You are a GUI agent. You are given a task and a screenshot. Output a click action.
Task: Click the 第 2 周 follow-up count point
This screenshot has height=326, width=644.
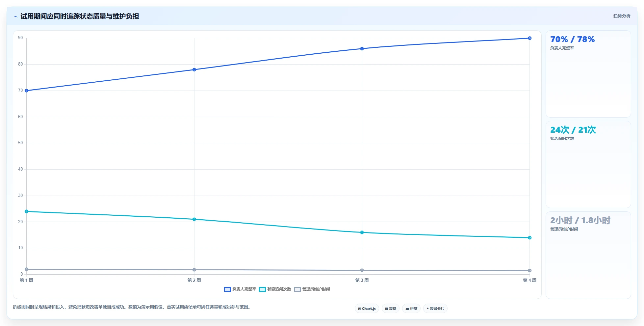click(x=194, y=219)
